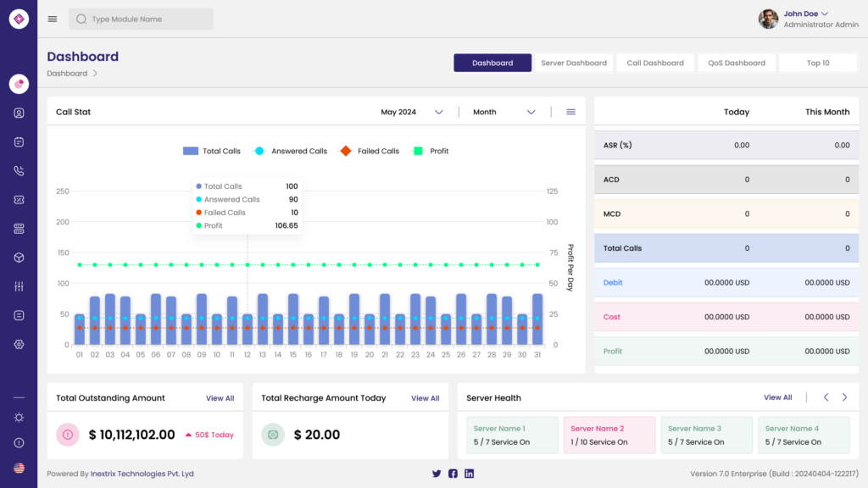Toggle Failed Calls legend series
Image resolution: width=868 pixels, height=488 pixels.
tap(370, 151)
